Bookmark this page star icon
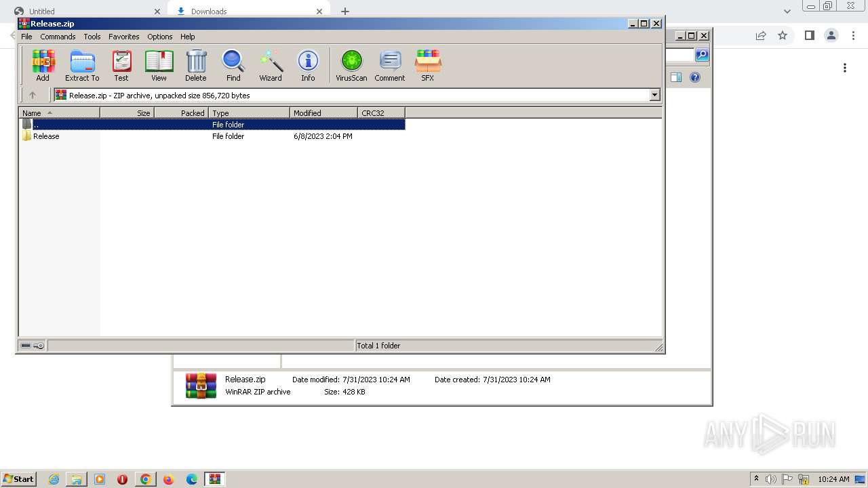 pos(783,36)
